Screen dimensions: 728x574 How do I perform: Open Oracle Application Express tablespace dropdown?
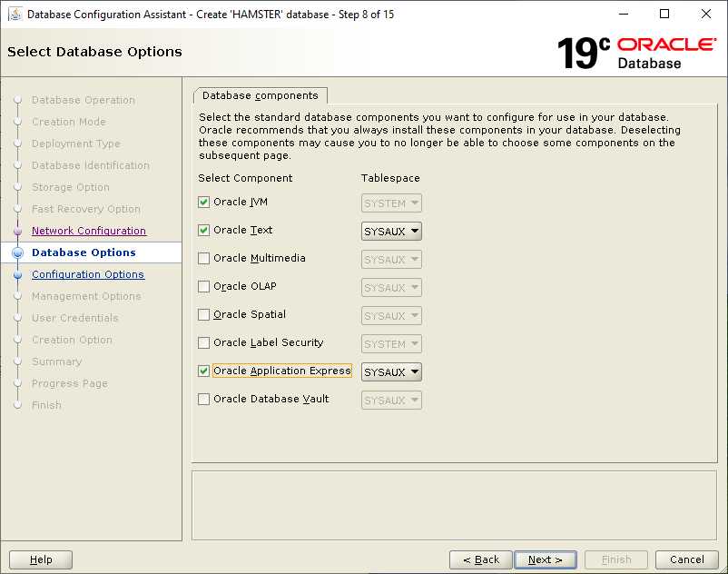[x=391, y=371]
